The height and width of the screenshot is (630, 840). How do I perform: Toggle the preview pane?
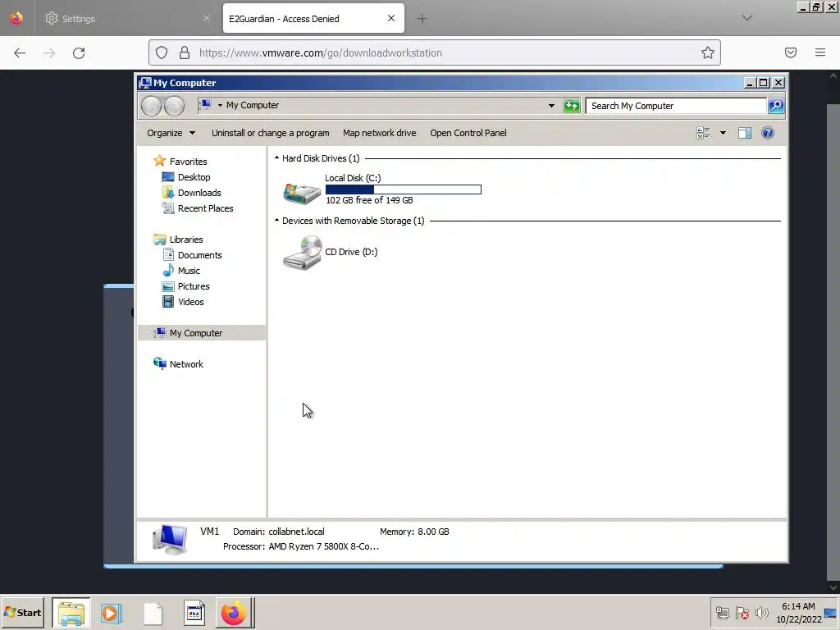[x=745, y=133]
